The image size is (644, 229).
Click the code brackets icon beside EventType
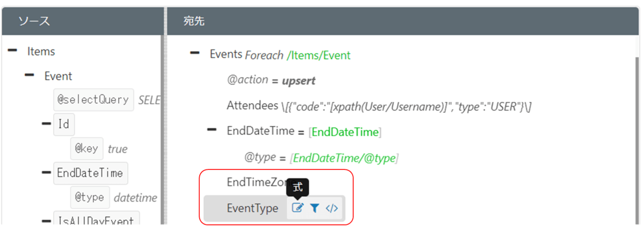coord(332,208)
